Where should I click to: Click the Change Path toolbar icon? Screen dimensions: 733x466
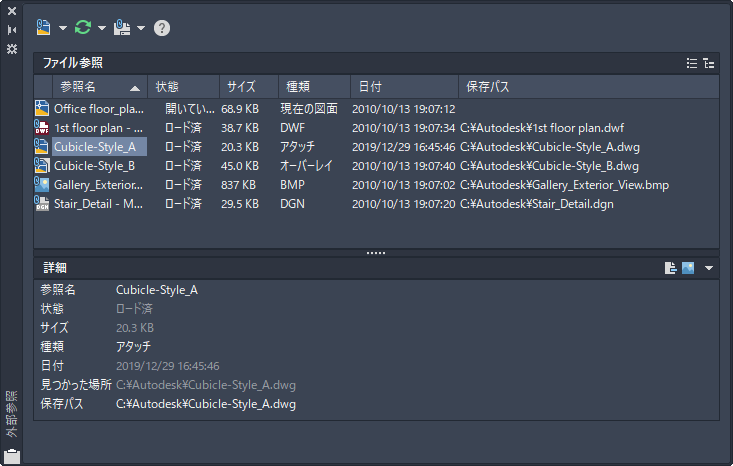click(x=122, y=28)
